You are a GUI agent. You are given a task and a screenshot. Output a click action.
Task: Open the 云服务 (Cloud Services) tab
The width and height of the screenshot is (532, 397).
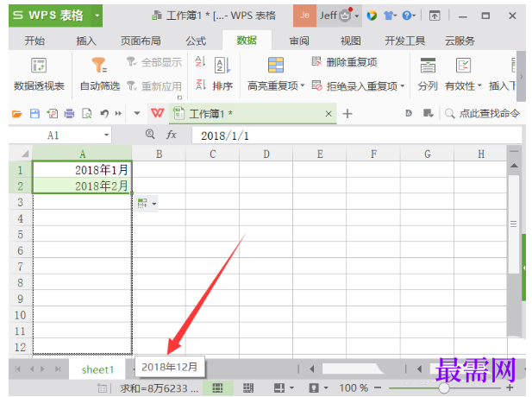[x=460, y=41]
